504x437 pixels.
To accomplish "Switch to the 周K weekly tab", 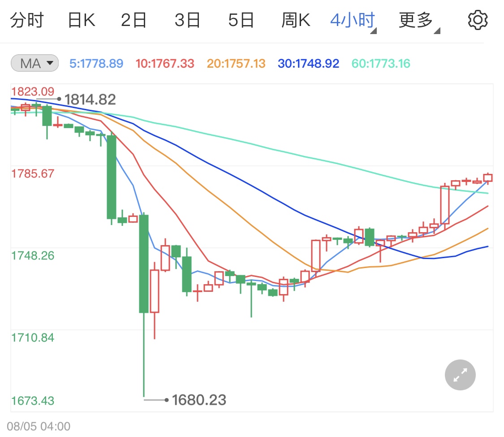I will pyautogui.click(x=296, y=19).
